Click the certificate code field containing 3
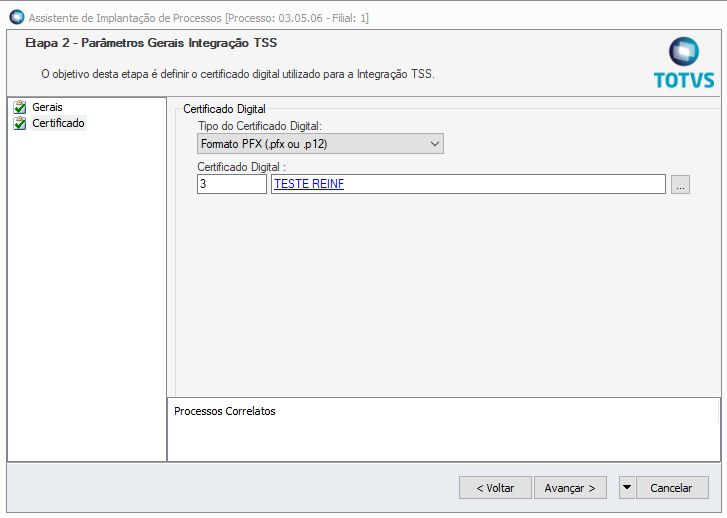This screenshot has width=727, height=518. [232, 184]
